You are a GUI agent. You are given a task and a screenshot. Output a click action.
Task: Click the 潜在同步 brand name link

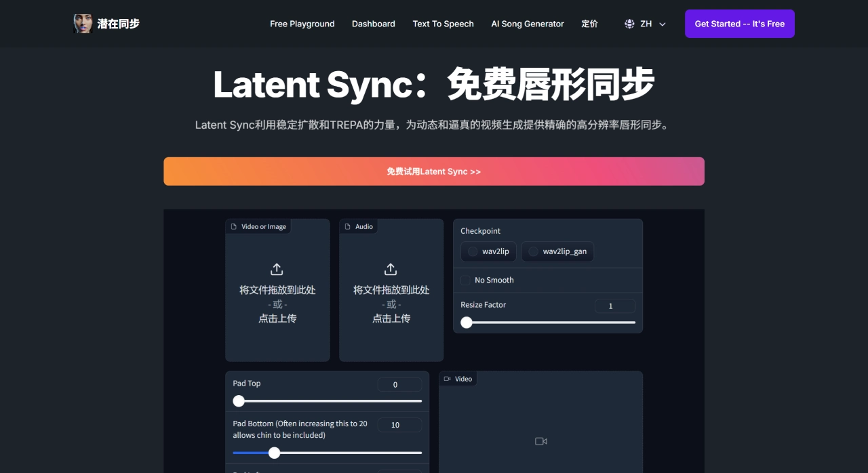[119, 24]
